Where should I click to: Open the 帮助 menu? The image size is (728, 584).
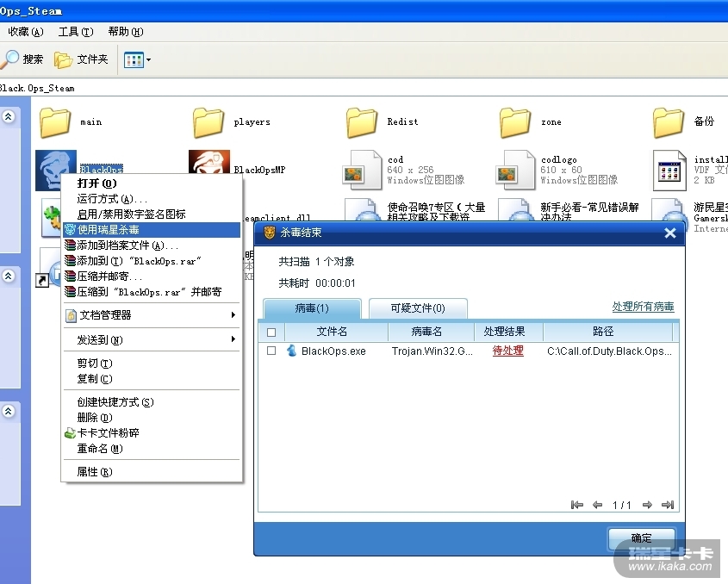coord(126,32)
